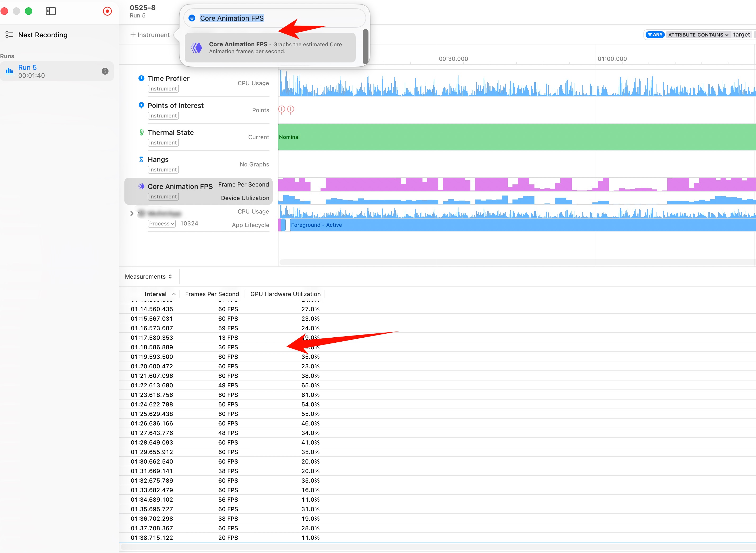This screenshot has width=756, height=553.
Task: Click the 00:30.000 timeline ruler mark
Action: click(453, 59)
